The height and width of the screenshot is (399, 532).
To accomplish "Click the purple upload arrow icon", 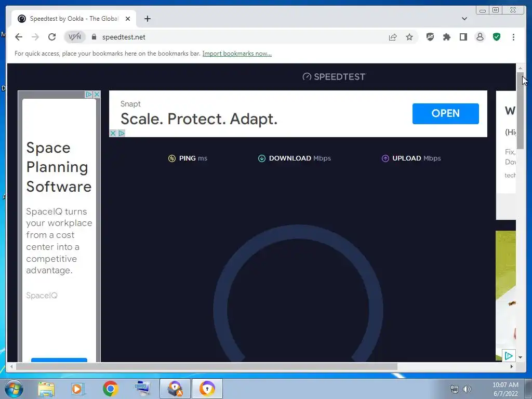I will click(x=385, y=158).
